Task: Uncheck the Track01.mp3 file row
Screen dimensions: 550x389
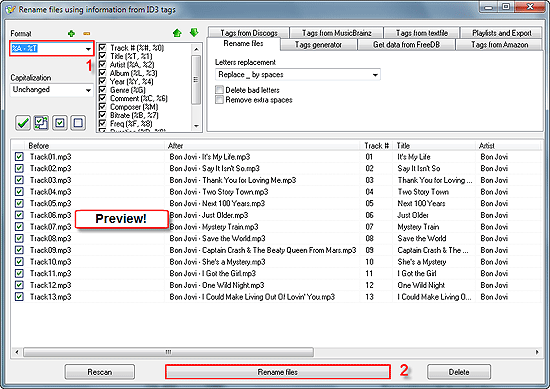Action: click(19, 156)
